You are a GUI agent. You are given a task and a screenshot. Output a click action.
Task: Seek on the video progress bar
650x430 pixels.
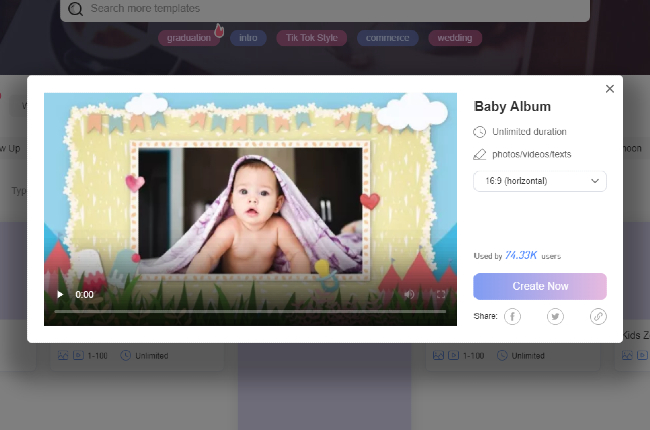250,312
